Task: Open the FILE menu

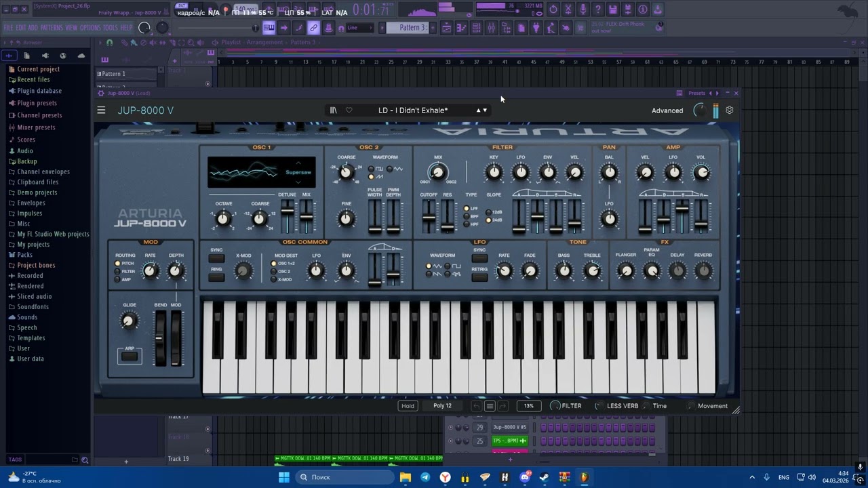Action: [x=8, y=28]
